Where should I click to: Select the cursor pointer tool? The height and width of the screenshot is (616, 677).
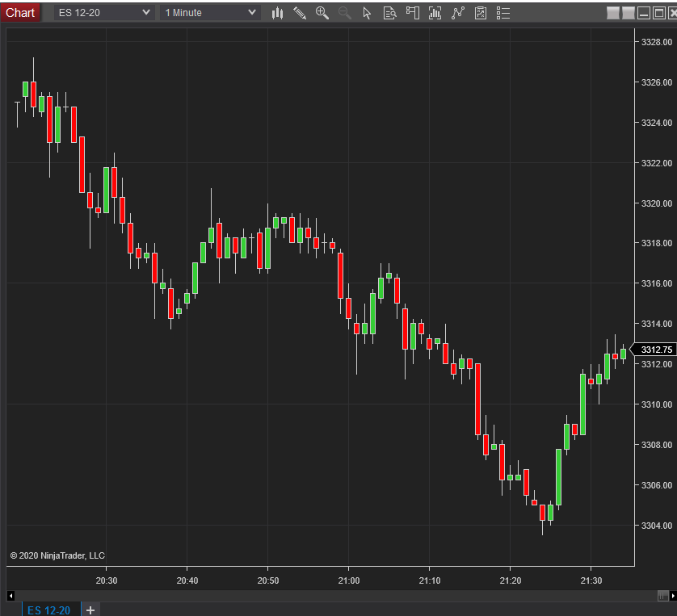click(367, 13)
